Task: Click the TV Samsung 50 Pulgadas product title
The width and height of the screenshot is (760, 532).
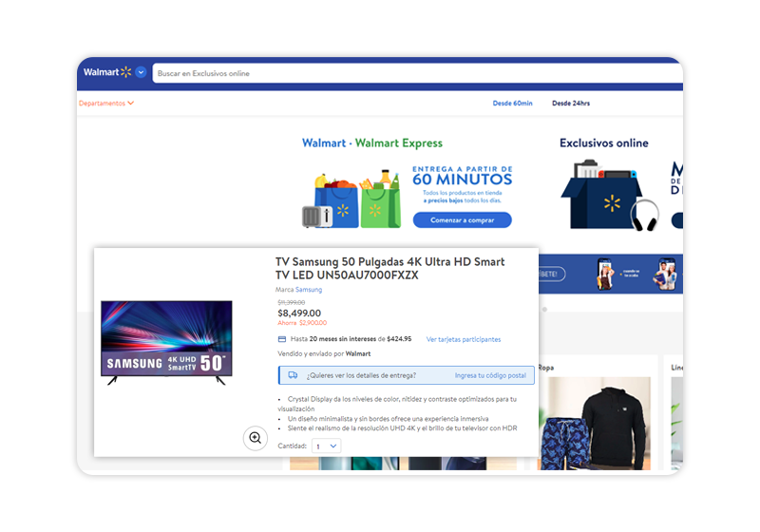Action: point(389,269)
